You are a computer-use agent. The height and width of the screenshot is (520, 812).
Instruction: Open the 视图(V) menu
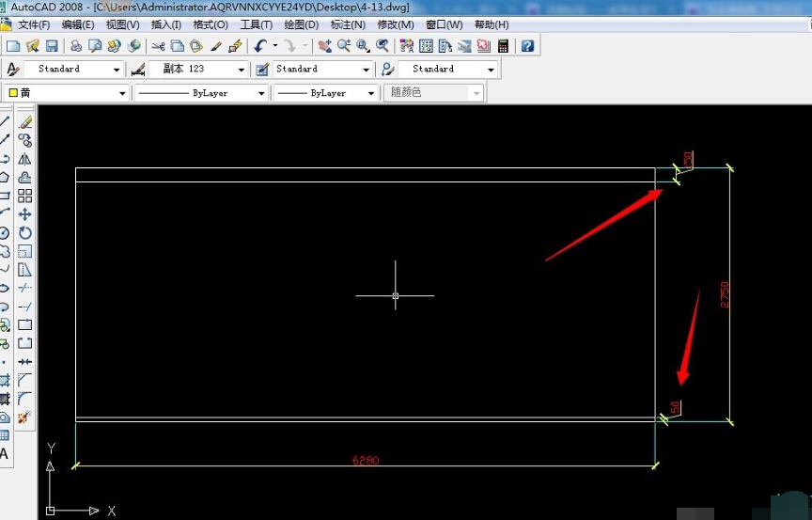coord(123,24)
